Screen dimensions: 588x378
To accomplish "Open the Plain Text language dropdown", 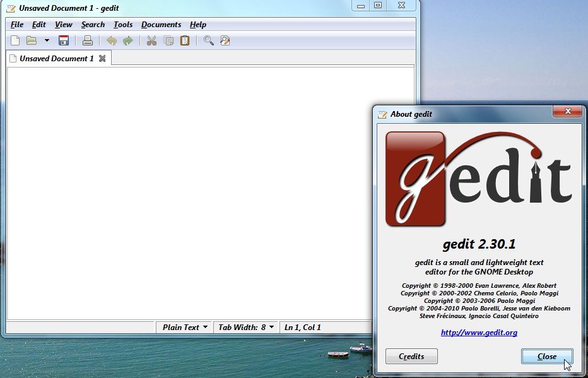I will pyautogui.click(x=184, y=328).
